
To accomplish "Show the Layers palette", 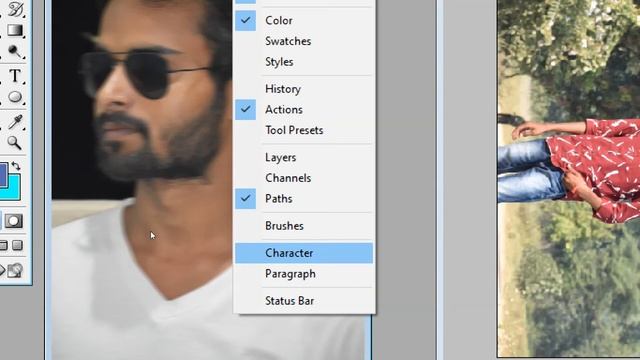I will pyautogui.click(x=304, y=158).
